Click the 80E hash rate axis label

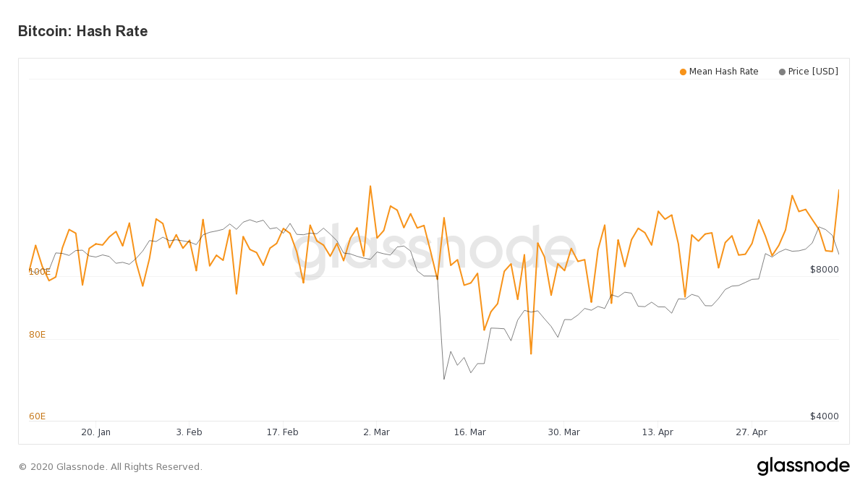[37, 335]
